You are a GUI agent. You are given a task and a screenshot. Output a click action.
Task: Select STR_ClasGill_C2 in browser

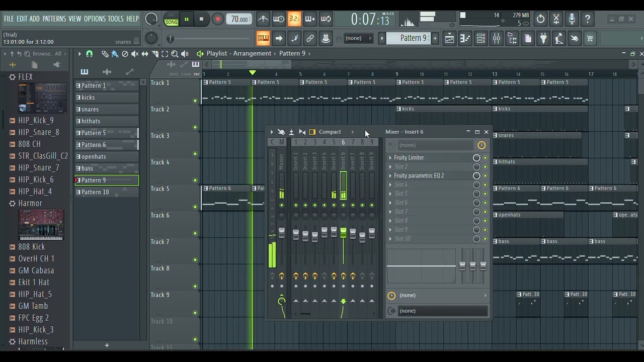43,156
